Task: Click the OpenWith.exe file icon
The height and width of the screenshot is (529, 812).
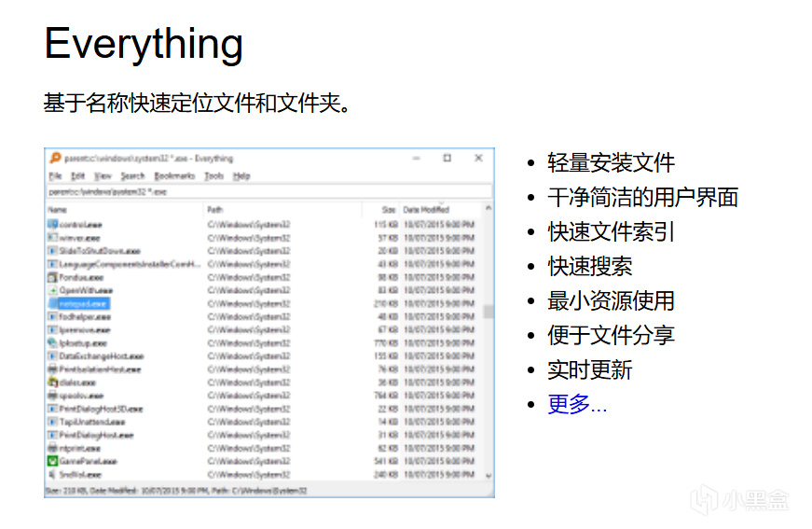Action: (52, 290)
